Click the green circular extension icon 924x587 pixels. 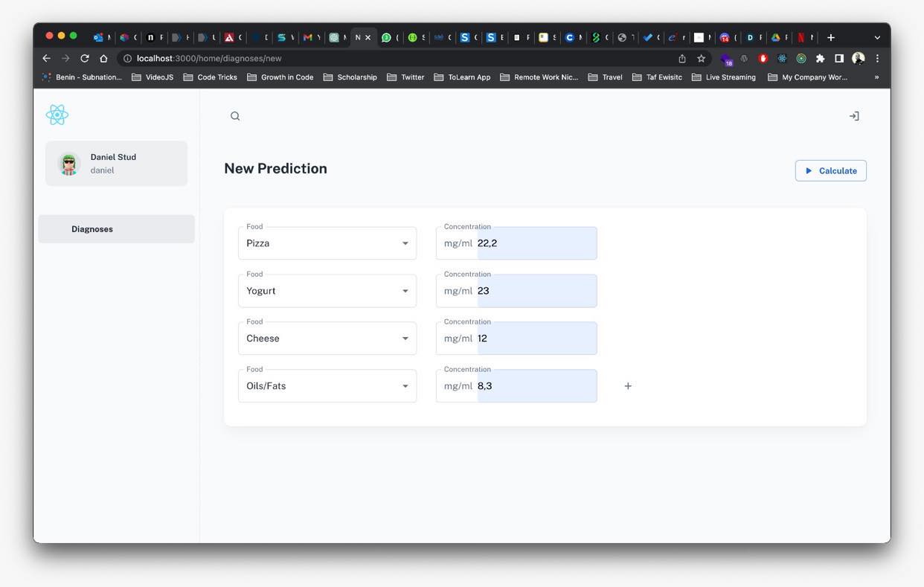click(x=801, y=58)
